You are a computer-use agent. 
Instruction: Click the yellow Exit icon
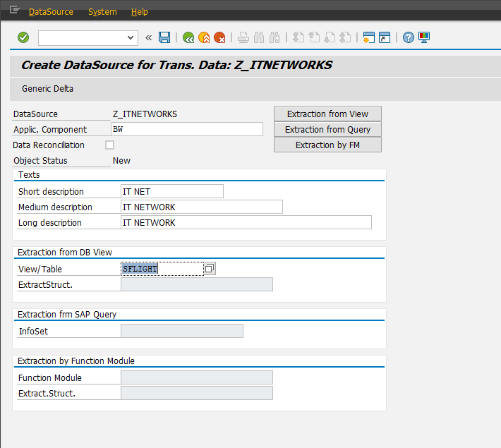click(204, 37)
